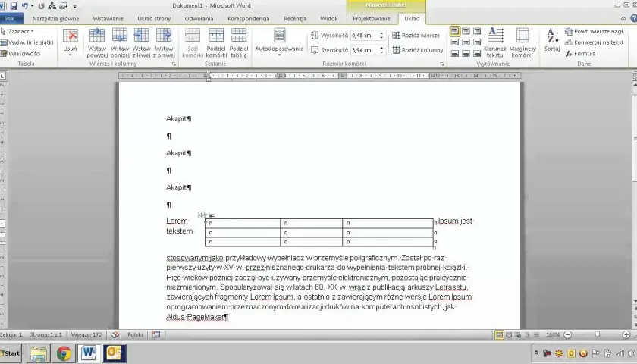Click into the Wysokość height field

tap(365, 36)
